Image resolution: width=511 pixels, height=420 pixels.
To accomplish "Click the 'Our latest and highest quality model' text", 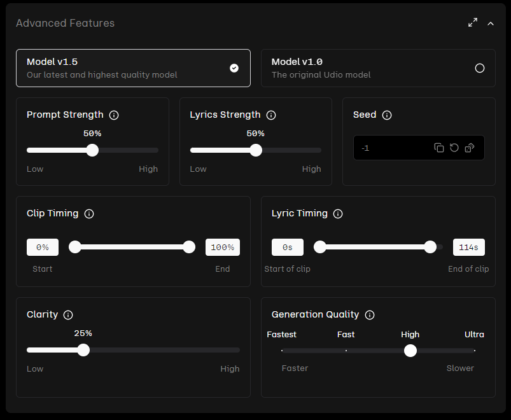I will tap(102, 75).
